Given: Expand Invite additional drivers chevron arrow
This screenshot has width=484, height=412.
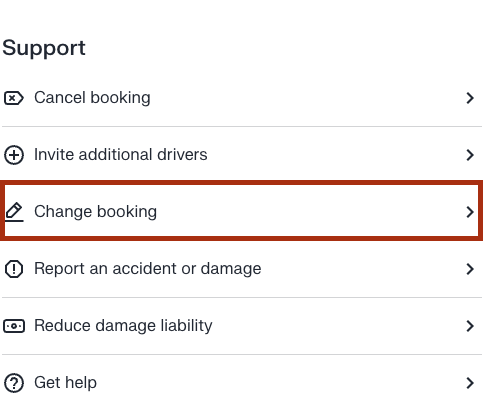Looking at the screenshot, I should coord(470,155).
